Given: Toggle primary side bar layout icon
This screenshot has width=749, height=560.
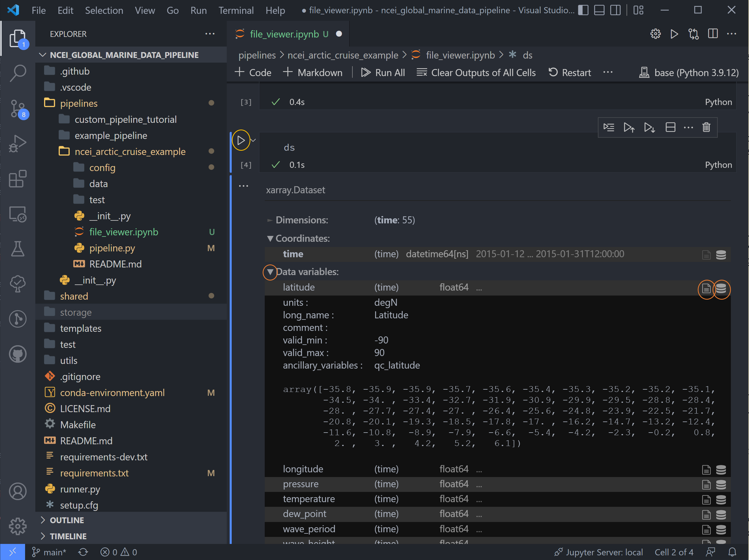Looking at the screenshot, I should [x=583, y=10].
